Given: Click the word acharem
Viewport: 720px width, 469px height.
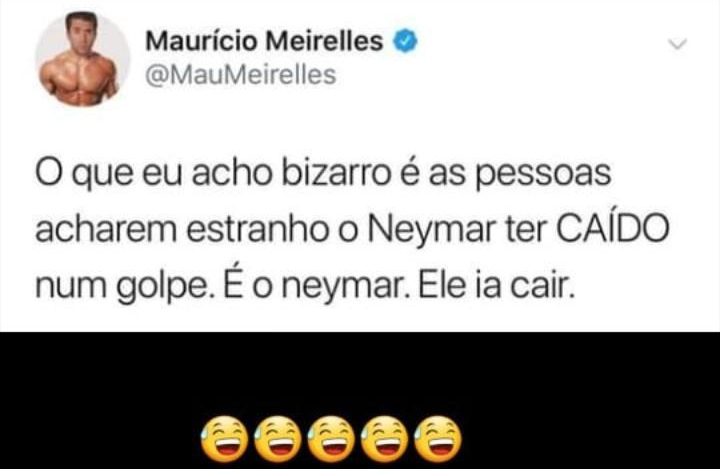Looking at the screenshot, I should pyautogui.click(x=106, y=230).
